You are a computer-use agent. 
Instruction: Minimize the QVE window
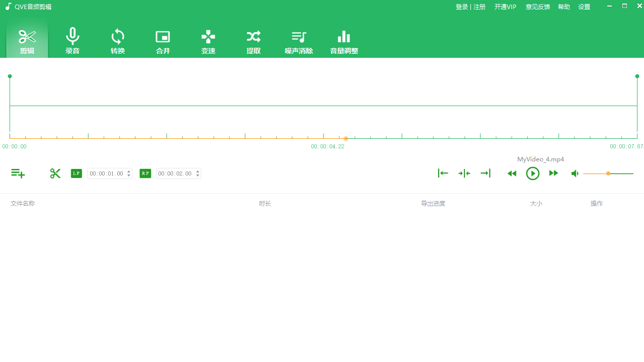610,6
